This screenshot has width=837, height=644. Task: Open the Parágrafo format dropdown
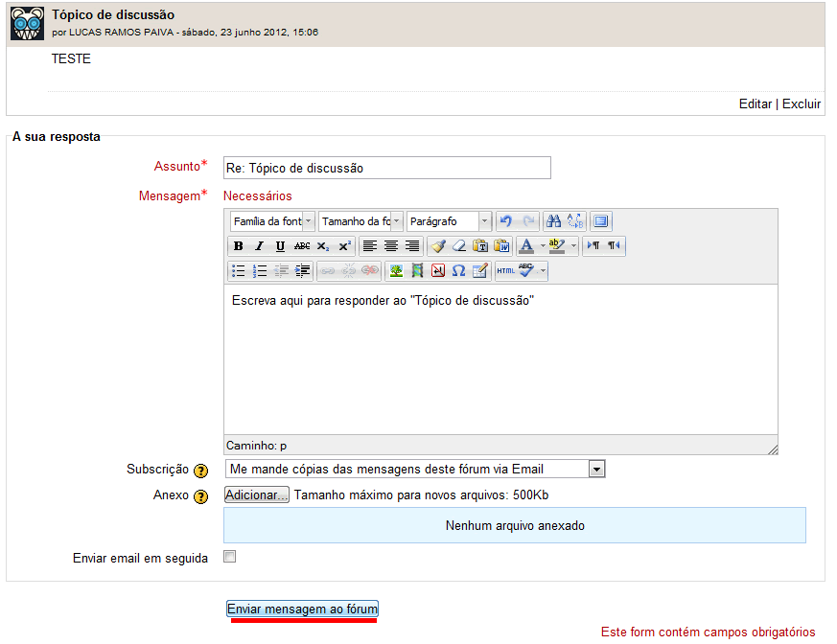click(x=449, y=220)
